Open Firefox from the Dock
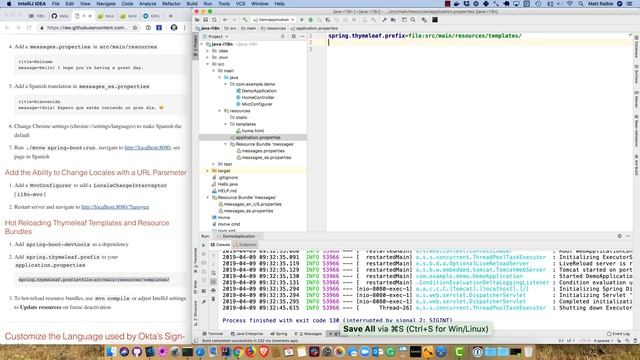The width and height of the screenshot is (640, 360). click(x=251, y=352)
